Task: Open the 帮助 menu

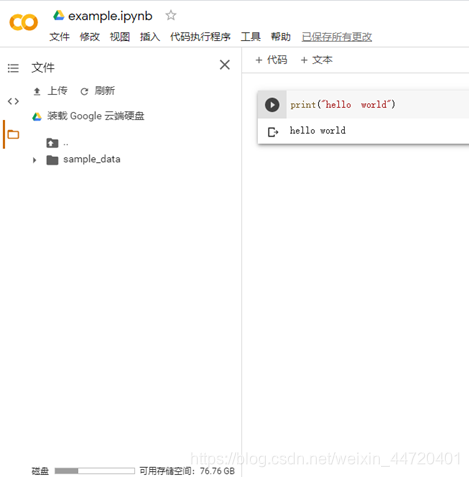Action: [281, 37]
